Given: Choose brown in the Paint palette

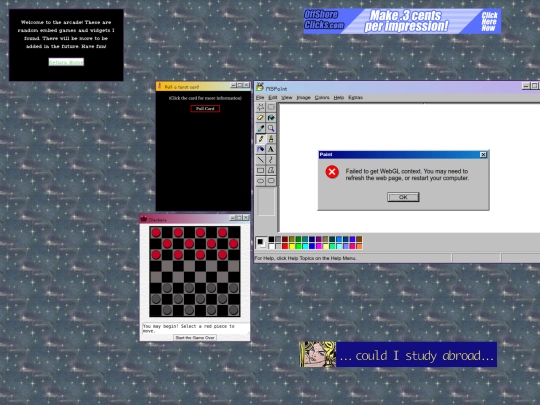Looking at the screenshot, I should 359,239.
